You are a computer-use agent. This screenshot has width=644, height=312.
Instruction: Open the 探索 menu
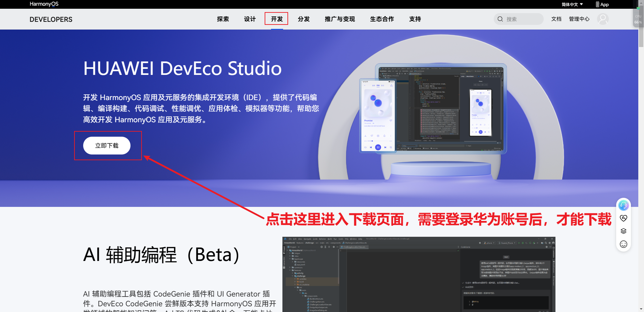point(223,19)
